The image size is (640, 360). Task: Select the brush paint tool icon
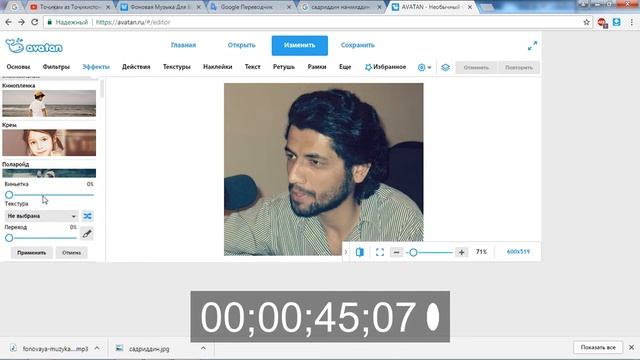(87, 234)
